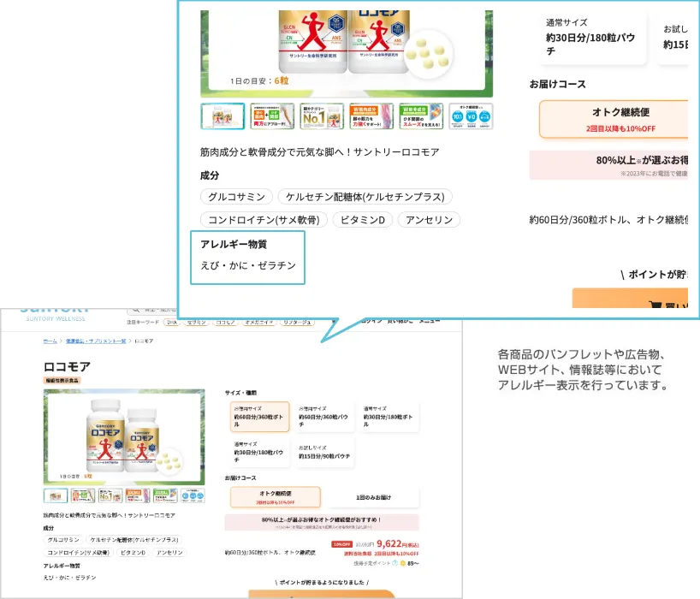Viewport: 700px width, 599px height.
Task: Click 筋肉成分と軟骨成分で元気な脚へ text in callout
Action: pyautogui.click(x=319, y=152)
